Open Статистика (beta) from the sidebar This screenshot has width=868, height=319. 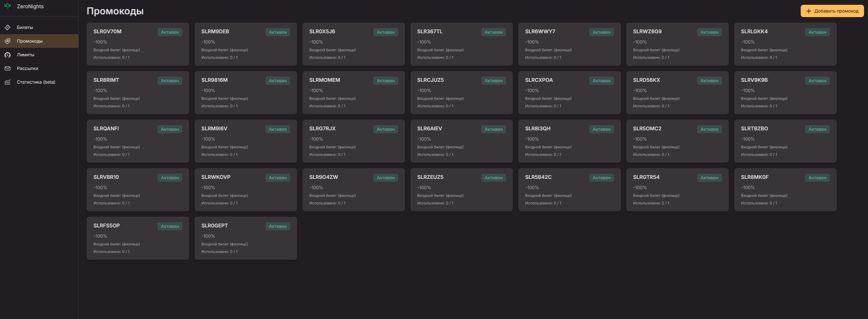click(39, 82)
